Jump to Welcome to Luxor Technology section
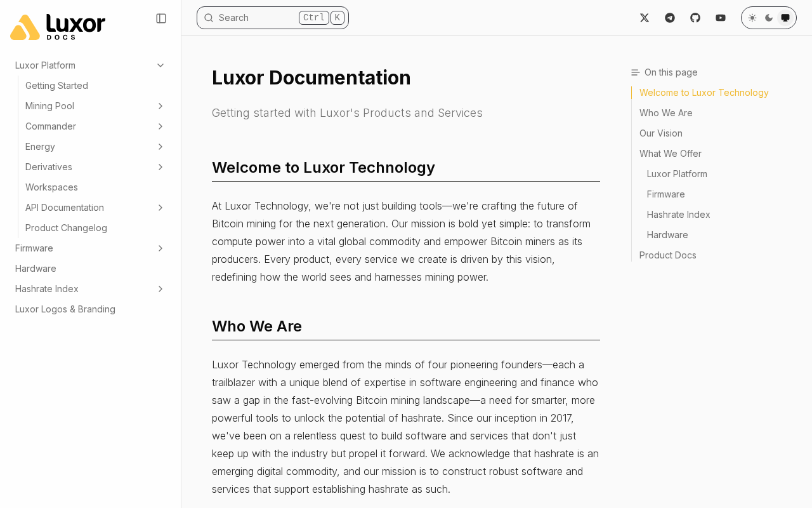 704,93
